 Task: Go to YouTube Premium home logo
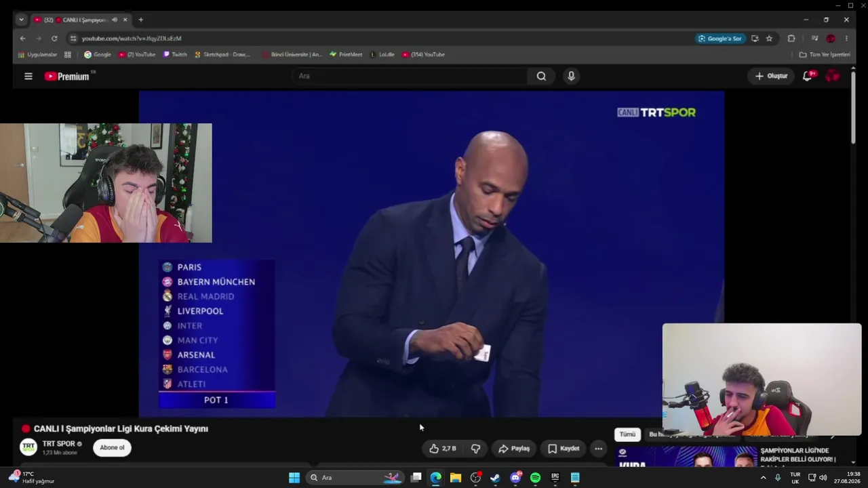[67, 77]
